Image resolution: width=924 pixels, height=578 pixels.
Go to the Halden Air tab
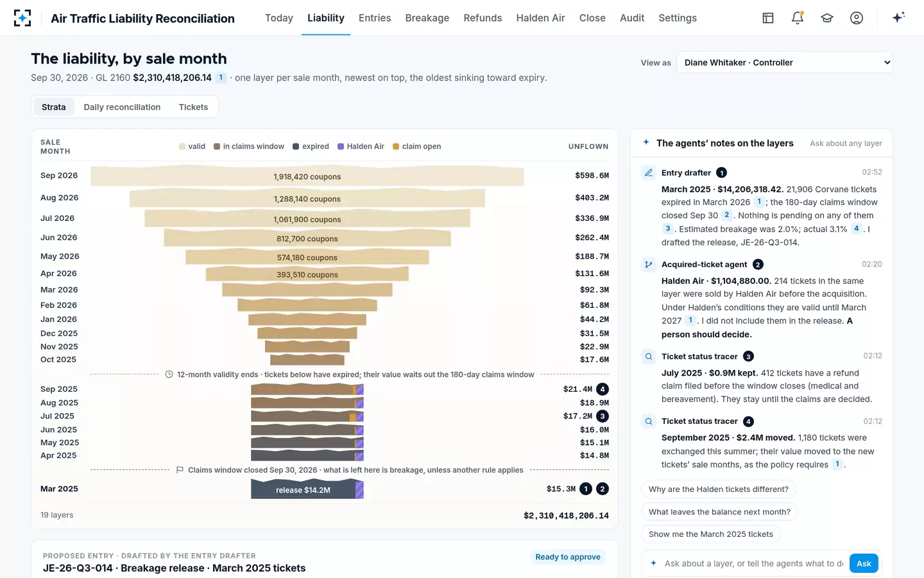point(540,18)
